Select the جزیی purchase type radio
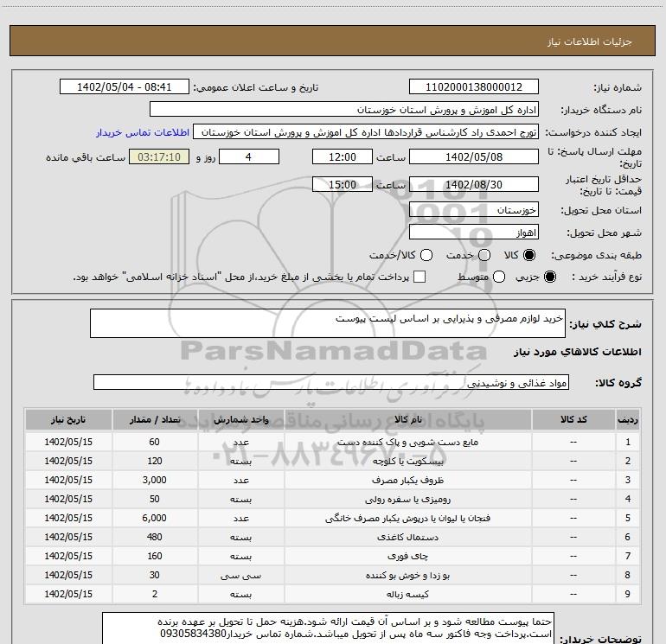The height and width of the screenshot is (644, 666). pyautogui.click(x=550, y=277)
